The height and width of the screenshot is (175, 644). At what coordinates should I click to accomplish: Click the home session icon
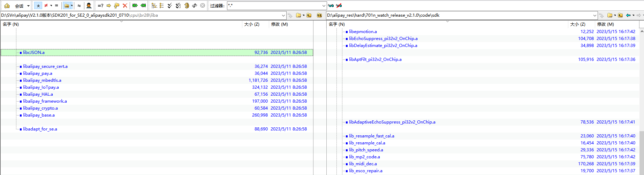tap(7, 6)
